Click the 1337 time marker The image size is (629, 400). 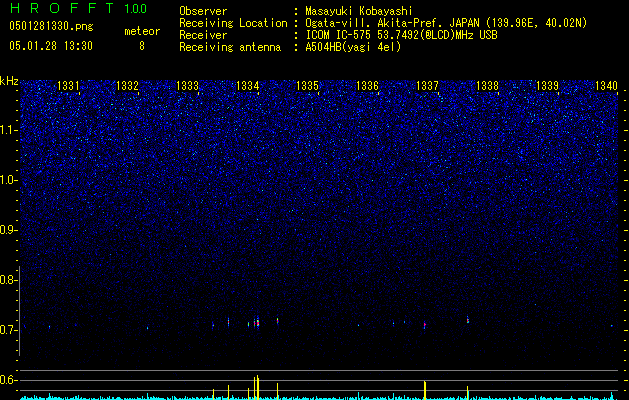428,85
